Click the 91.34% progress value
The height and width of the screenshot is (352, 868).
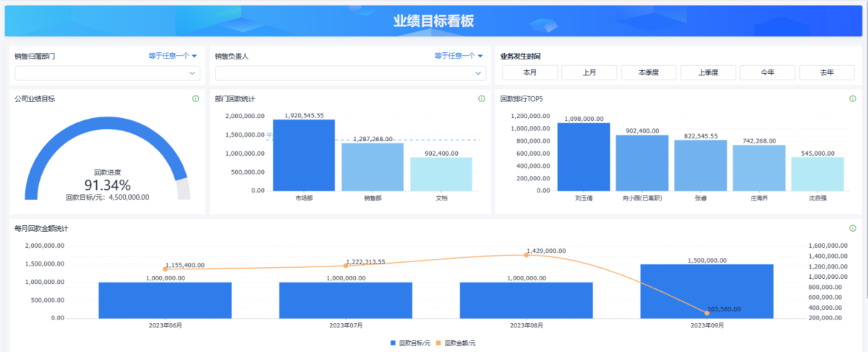click(108, 185)
